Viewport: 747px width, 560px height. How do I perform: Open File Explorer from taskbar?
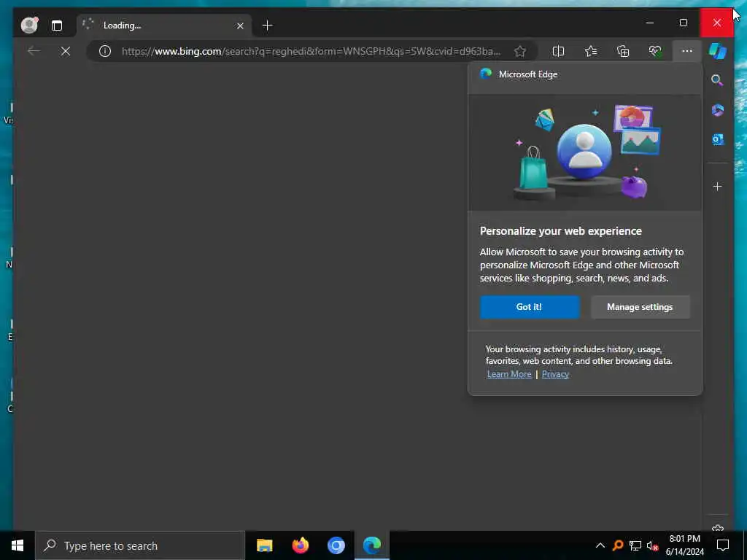tap(264, 545)
